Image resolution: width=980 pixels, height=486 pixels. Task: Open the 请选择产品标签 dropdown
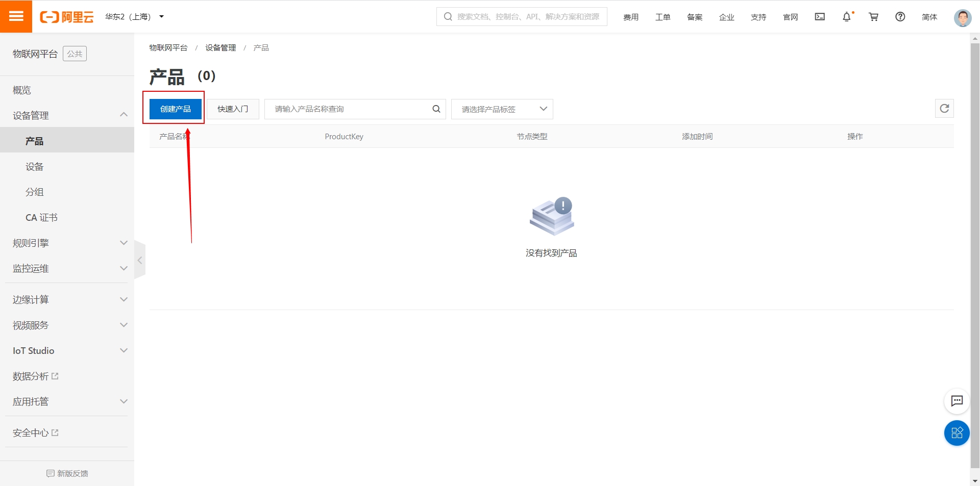[502, 109]
